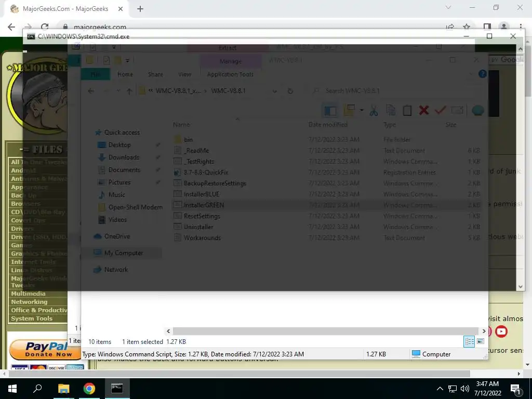
Task: Switch Explorer to large thumbnails view icon
Action: [x=481, y=341]
